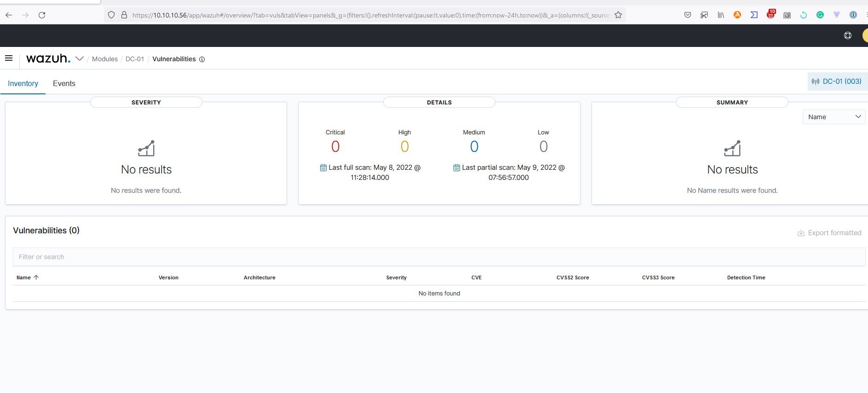Click the DC-01 (003) agent button

(x=837, y=81)
